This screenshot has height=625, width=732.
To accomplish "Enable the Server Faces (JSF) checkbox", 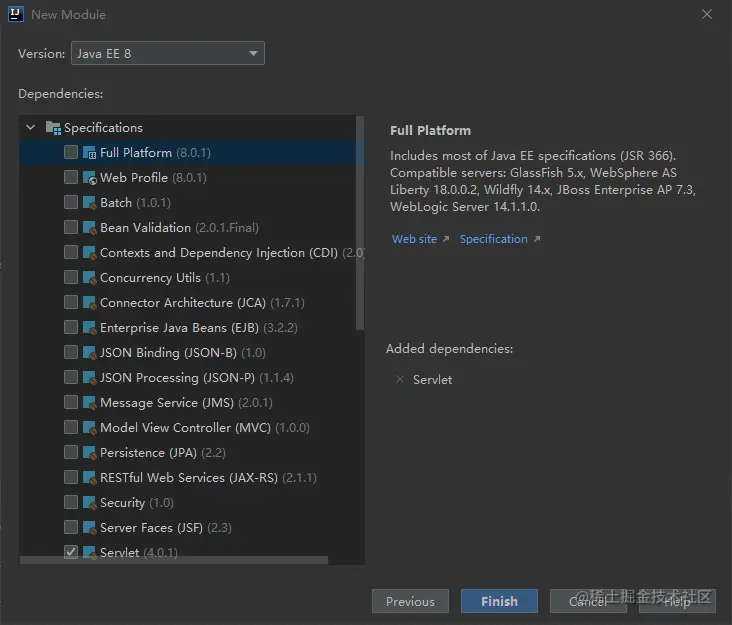I will 71,527.
